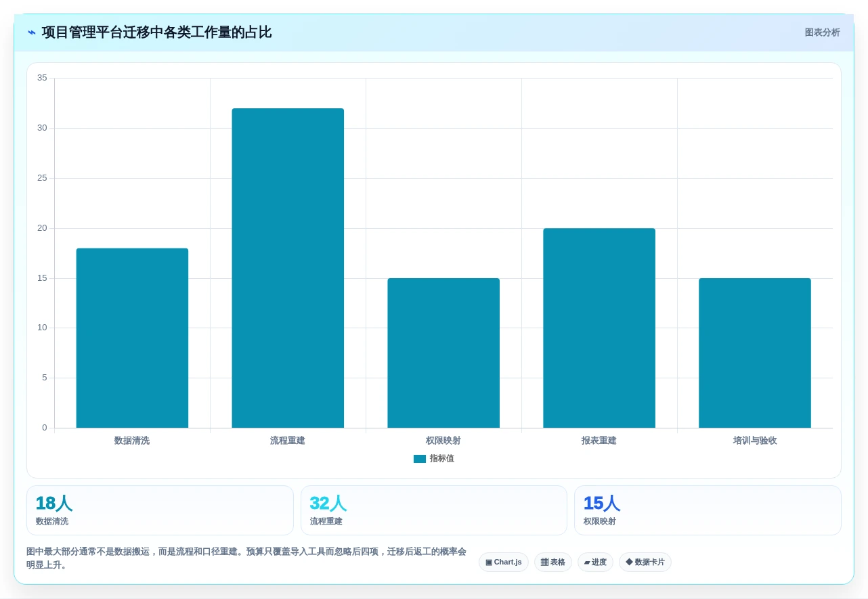
Task: Click the 数据清洗 bar in chart
Action: [132, 338]
